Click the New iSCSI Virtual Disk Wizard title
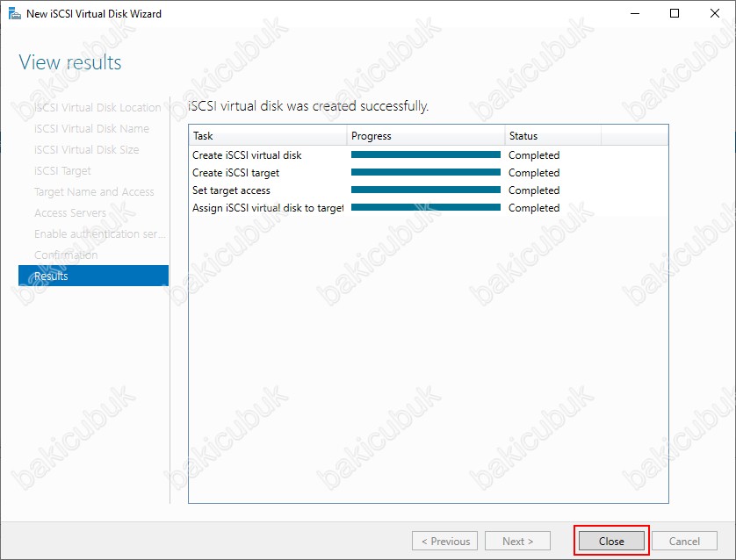The width and height of the screenshot is (736, 560). pyautogui.click(x=94, y=13)
